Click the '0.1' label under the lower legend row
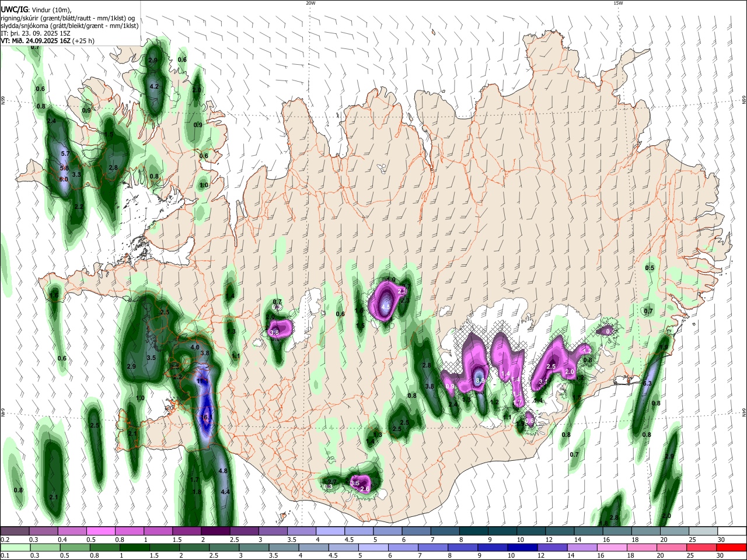The width and height of the screenshot is (747, 560). [5, 556]
